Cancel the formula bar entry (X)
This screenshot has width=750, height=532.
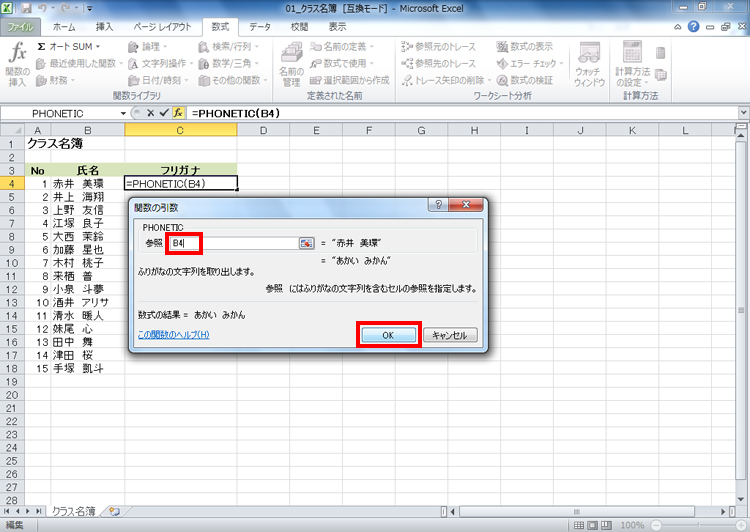coord(150,113)
